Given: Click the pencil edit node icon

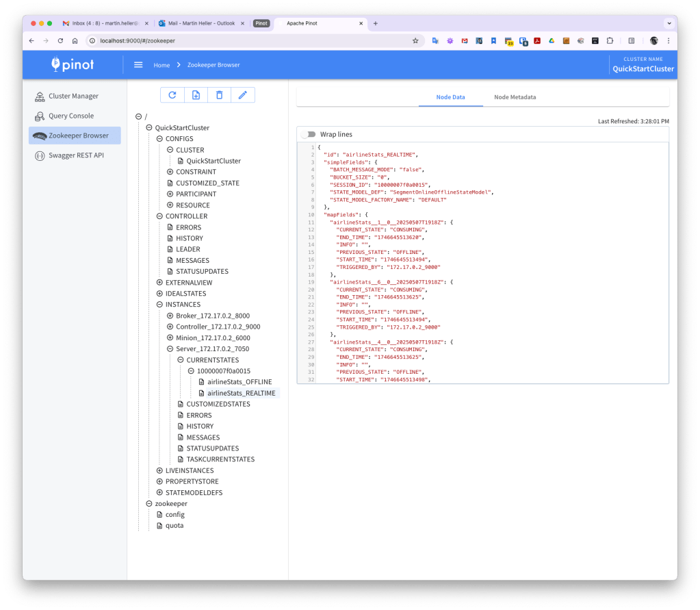Looking at the screenshot, I should click(x=242, y=95).
